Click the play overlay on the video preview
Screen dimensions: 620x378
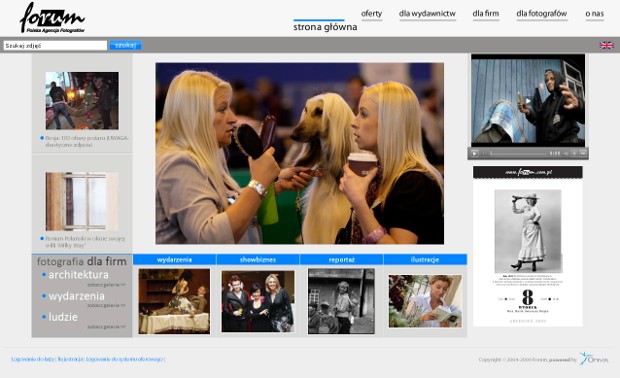527,101
